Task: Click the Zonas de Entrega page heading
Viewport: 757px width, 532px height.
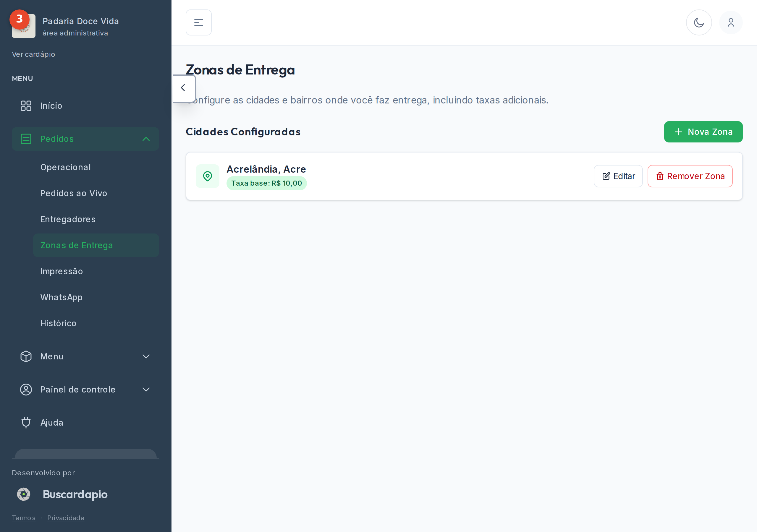Action: [240, 70]
